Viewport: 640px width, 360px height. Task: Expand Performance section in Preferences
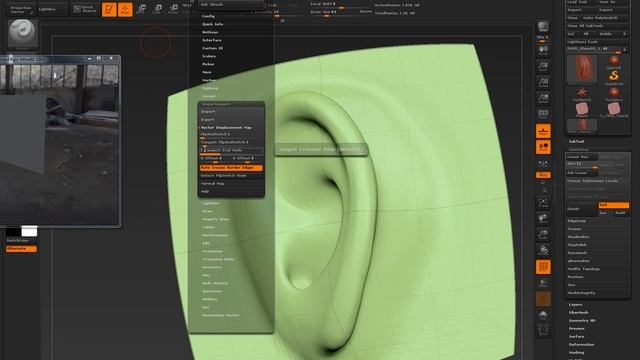click(x=215, y=236)
